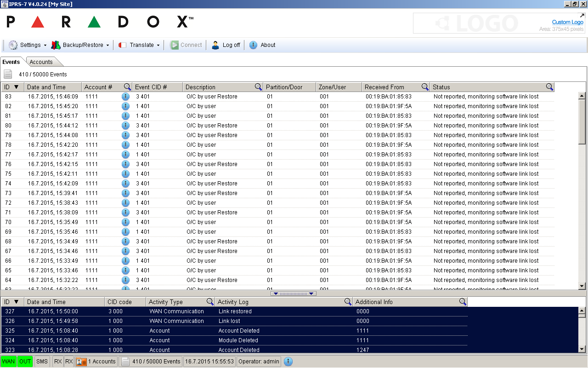Expand the Backup/Restore dropdown
This screenshot has width=588, height=368.
[80, 45]
